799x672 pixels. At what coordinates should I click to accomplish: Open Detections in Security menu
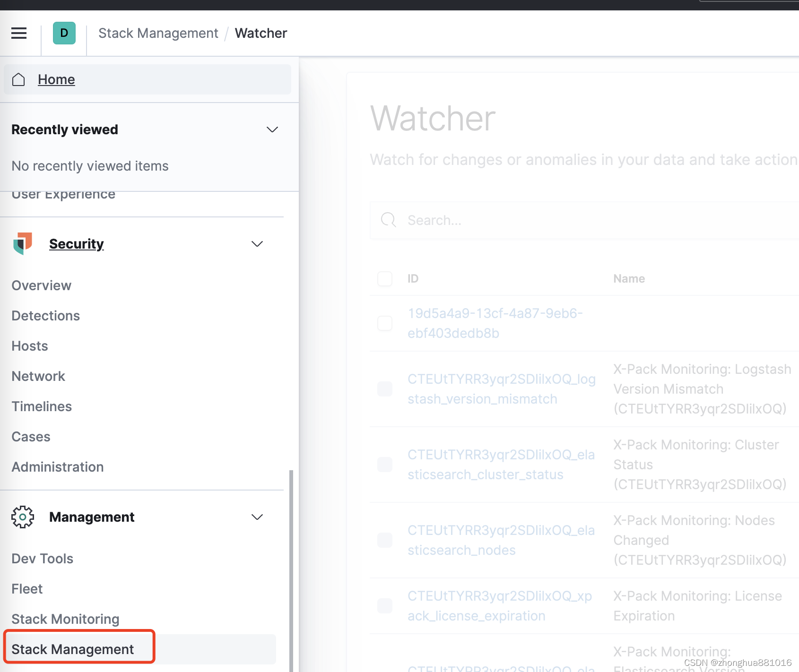click(x=46, y=316)
